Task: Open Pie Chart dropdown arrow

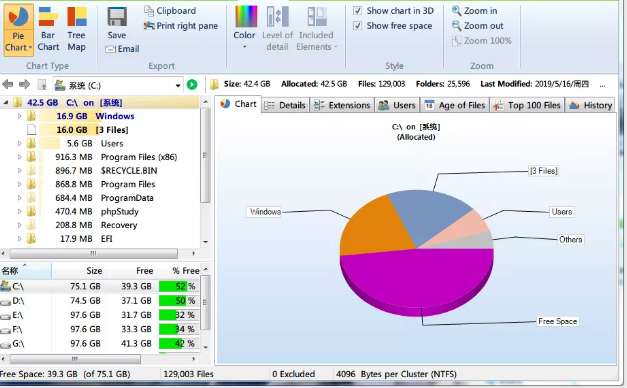Action: pyautogui.click(x=30, y=48)
